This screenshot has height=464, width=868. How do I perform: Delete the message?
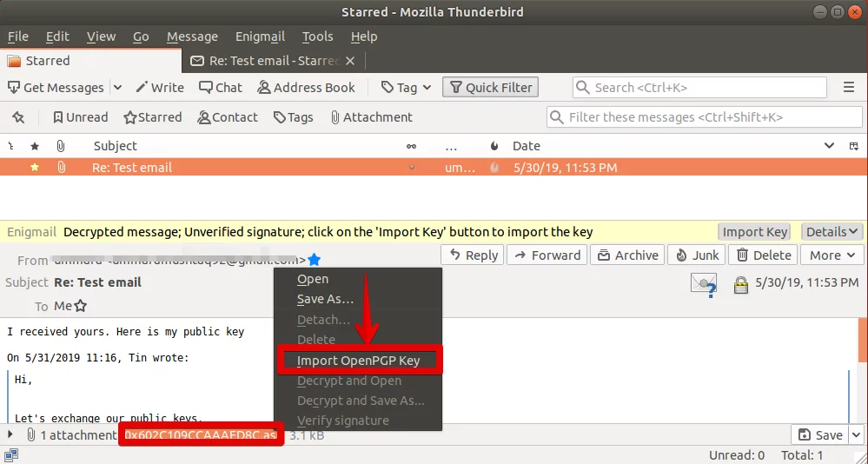pos(764,255)
